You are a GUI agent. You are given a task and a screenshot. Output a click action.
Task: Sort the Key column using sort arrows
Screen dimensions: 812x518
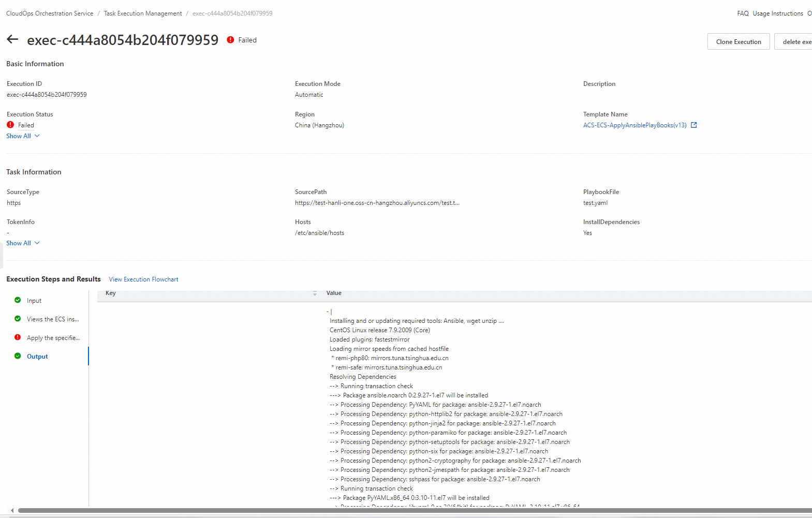click(315, 293)
